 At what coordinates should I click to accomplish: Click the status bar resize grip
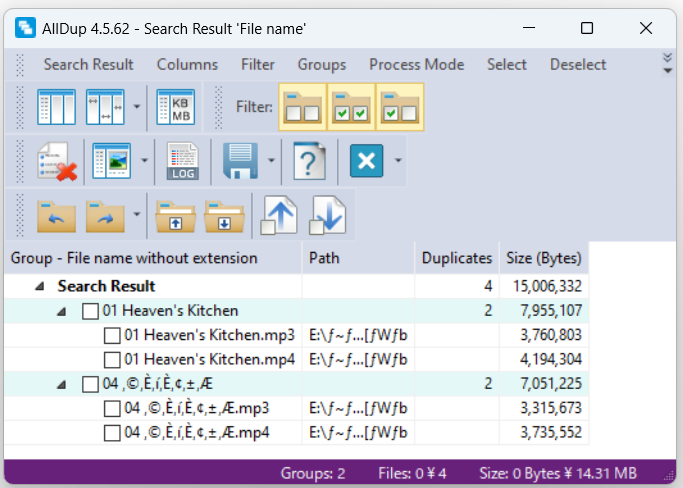click(x=669, y=477)
